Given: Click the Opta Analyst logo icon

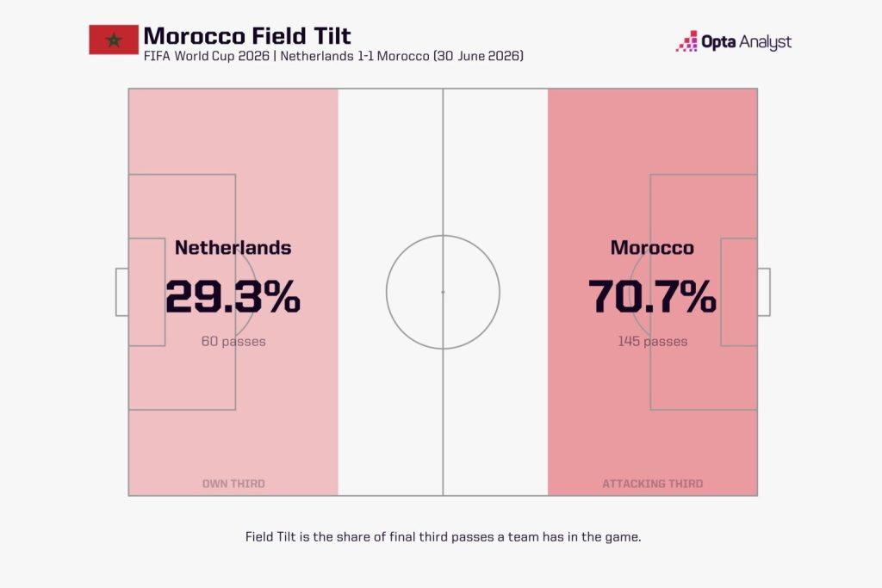Looking at the screenshot, I should click(x=686, y=41).
